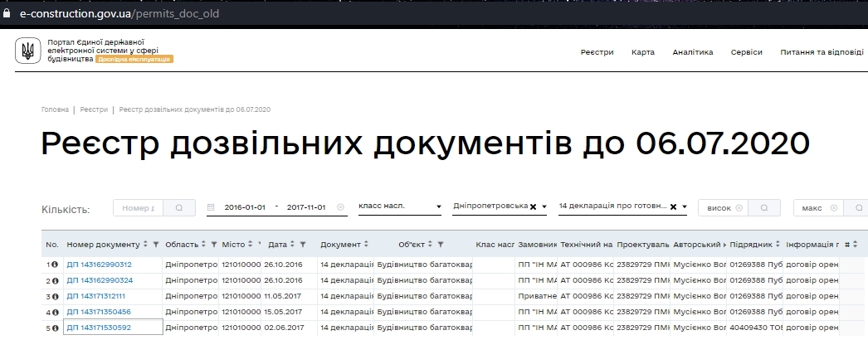Click the search icon beside document number field

(x=178, y=208)
